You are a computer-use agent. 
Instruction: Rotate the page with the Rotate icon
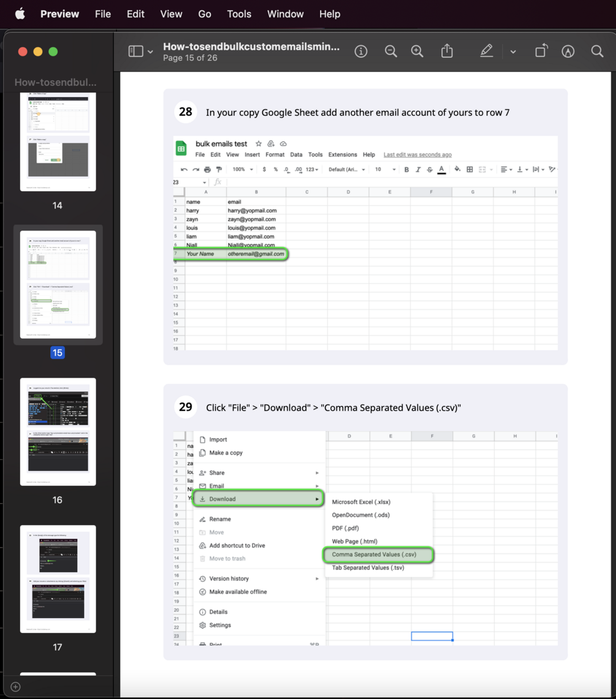pyautogui.click(x=541, y=52)
